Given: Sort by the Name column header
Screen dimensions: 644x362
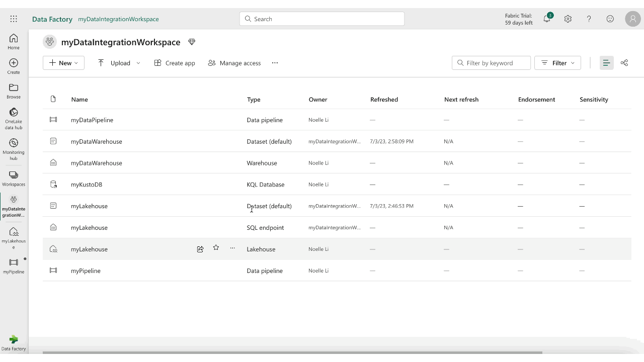Looking at the screenshot, I should (x=79, y=99).
